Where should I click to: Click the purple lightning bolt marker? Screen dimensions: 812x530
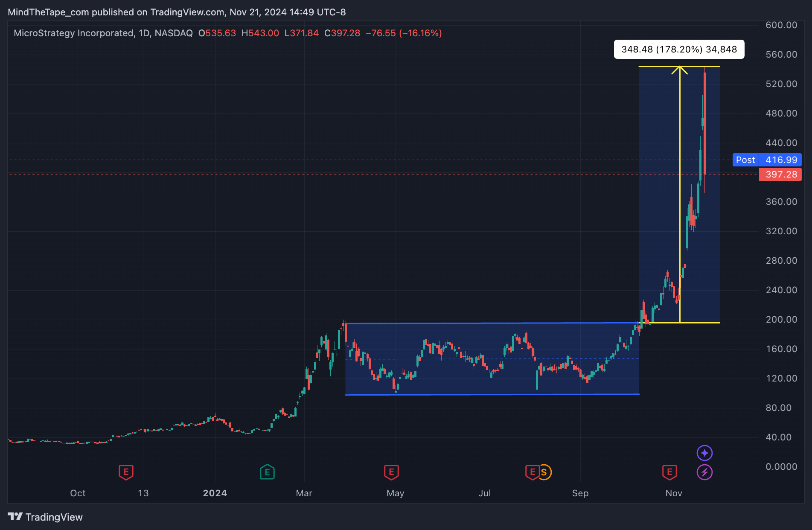pos(704,472)
